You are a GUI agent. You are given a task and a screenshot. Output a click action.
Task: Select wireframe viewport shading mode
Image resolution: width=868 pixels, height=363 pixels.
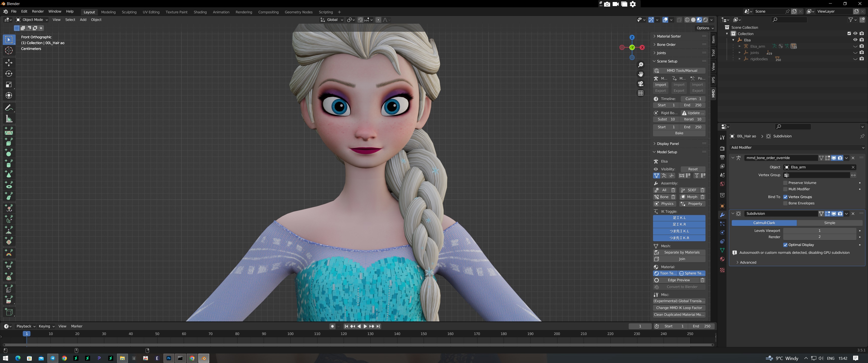point(687,20)
